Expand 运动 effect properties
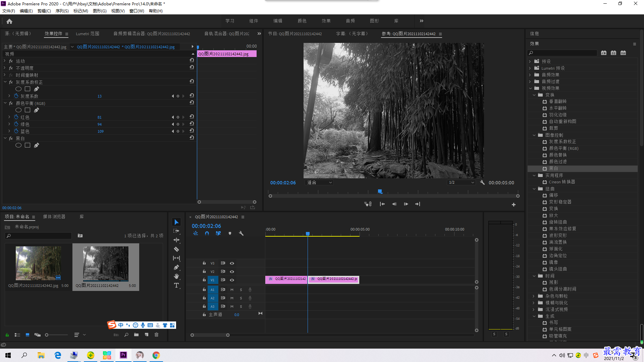 point(5,61)
